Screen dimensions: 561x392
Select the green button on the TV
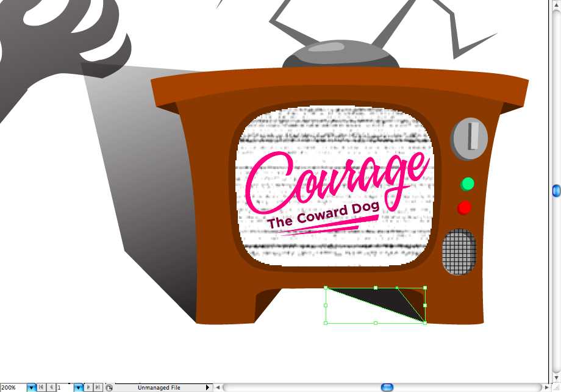click(467, 184)
